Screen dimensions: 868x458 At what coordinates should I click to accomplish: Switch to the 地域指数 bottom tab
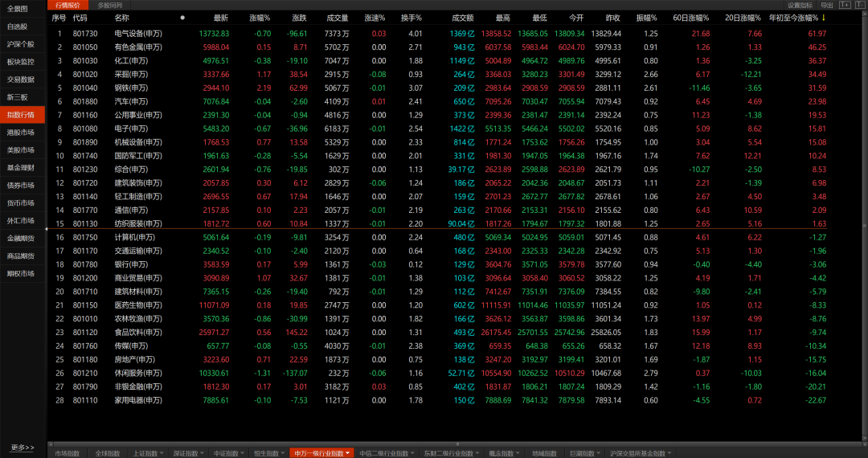(544, 453)
